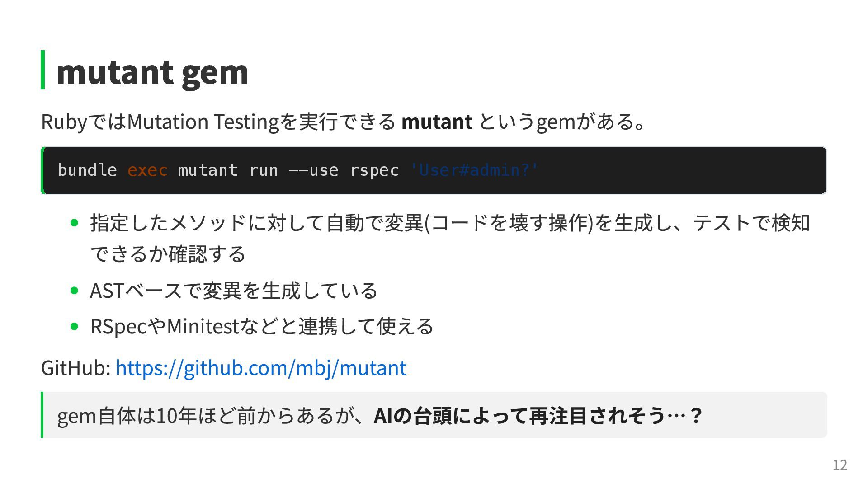Click the "--use" flag in the command
This screenshot has height=488, width=868.
click(313, 170)
